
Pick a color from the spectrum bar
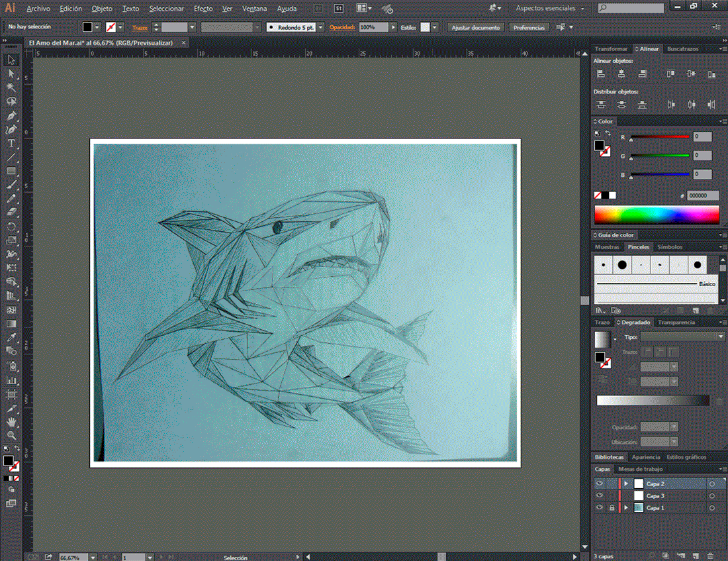point(657,215)
